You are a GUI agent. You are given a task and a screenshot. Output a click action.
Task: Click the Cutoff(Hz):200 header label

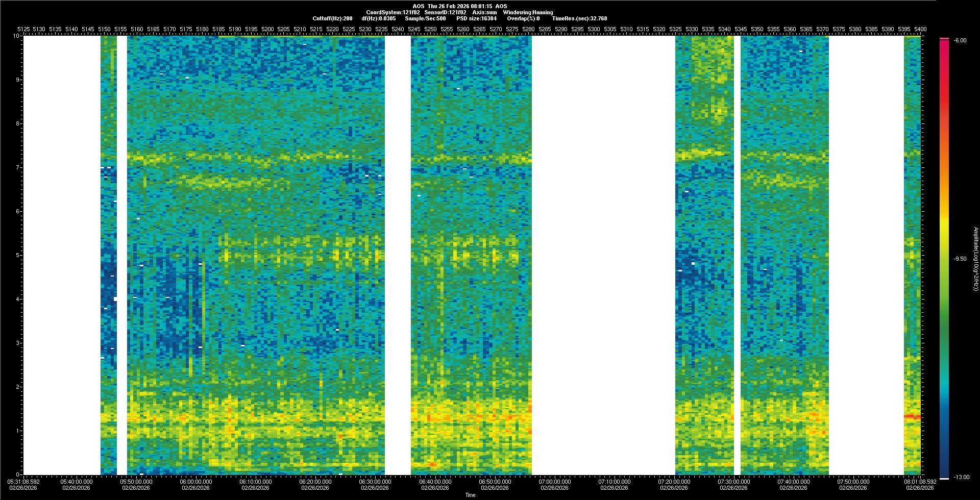click(332, 18)
